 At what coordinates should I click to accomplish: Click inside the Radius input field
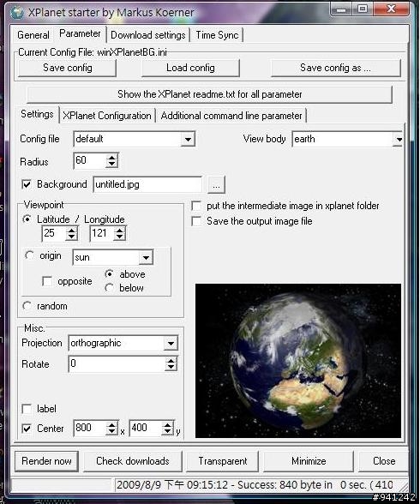[90, 160]
